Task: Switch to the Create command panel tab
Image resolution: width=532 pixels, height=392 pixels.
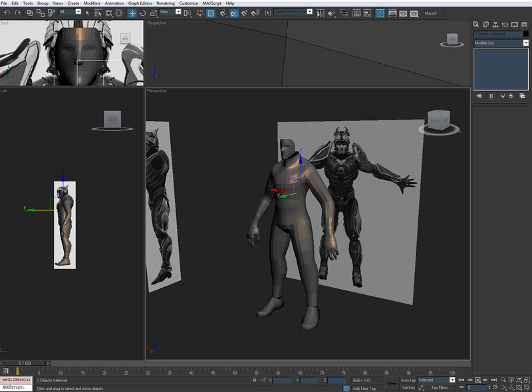Action: [x=476, y=25]
